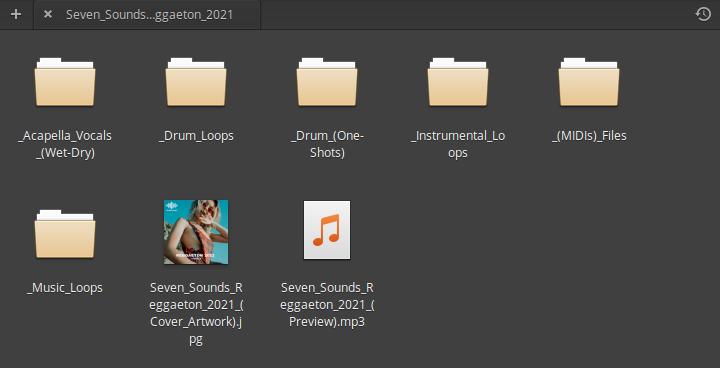Viewport: 720px width, 368px height.
Task: Select the _Drum_Loops folder icon
Action: 196,82
